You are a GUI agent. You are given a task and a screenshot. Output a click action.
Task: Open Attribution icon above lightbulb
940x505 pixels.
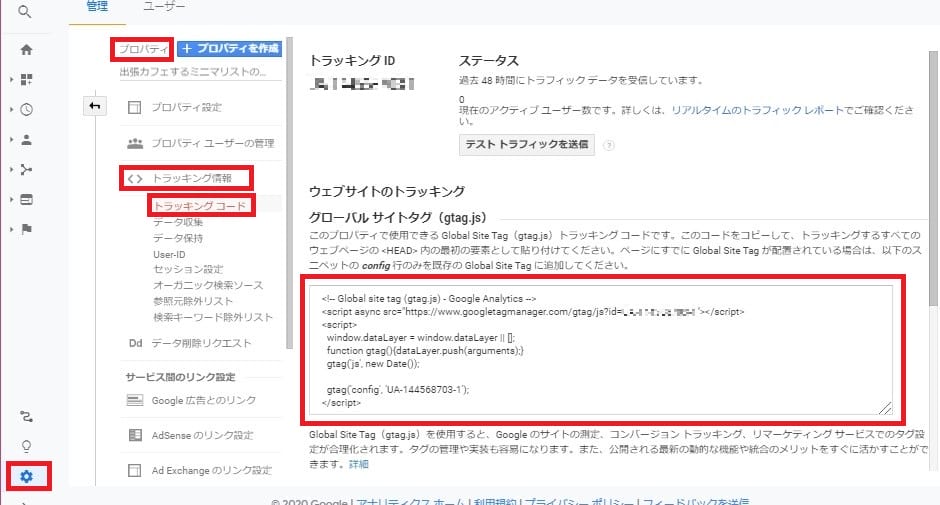pos(26,416)
